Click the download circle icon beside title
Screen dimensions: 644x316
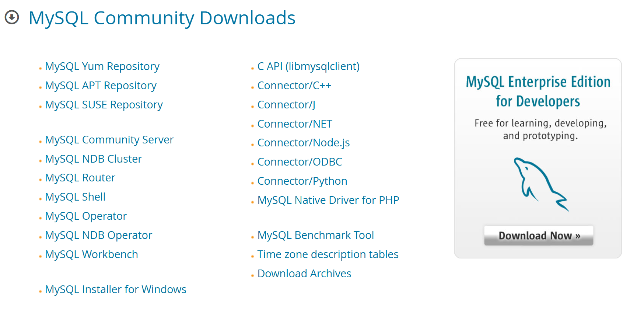pos(12,17)
